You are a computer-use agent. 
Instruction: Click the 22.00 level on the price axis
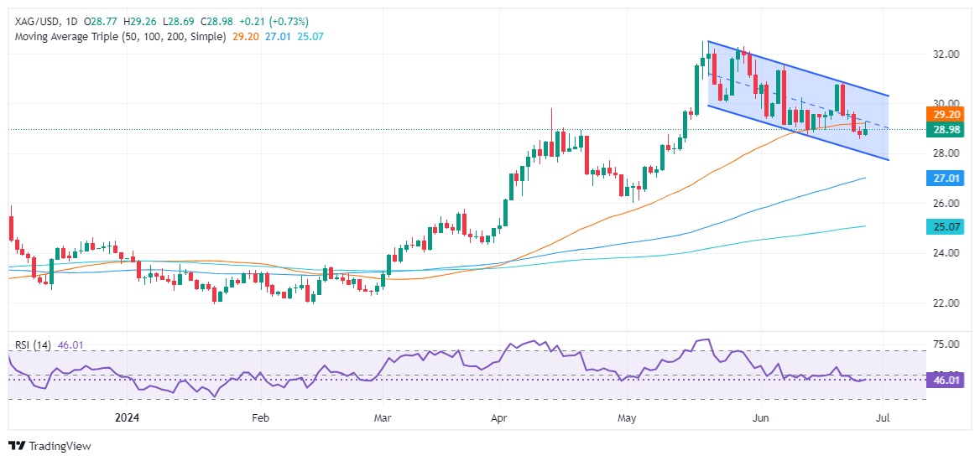point(949,303)
